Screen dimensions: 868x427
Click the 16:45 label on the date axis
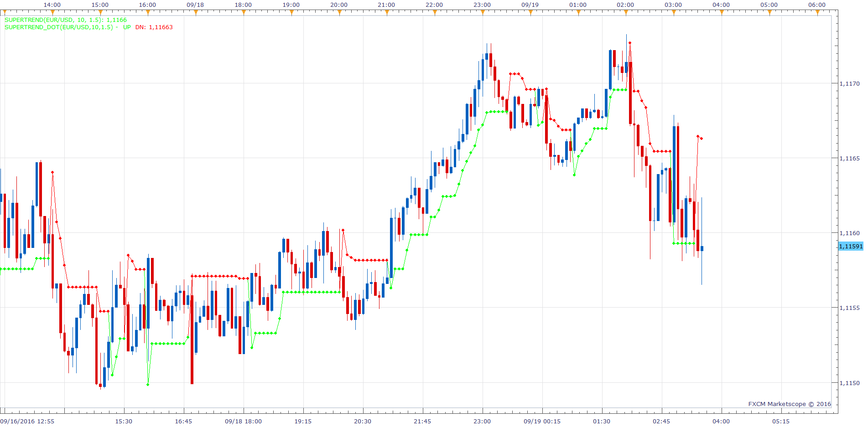point(183,422)
